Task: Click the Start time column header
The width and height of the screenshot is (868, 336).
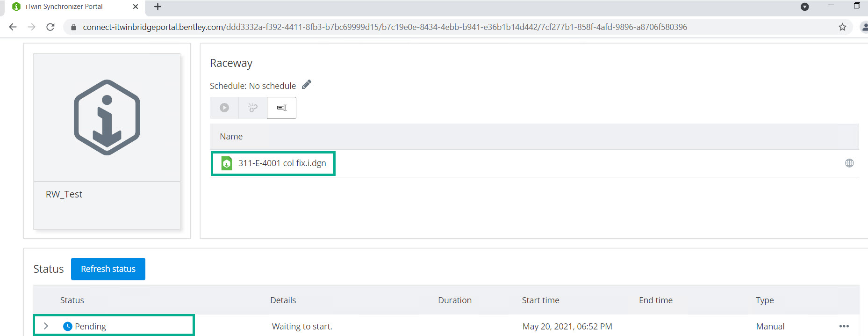Action: click(x=541, y=300)
